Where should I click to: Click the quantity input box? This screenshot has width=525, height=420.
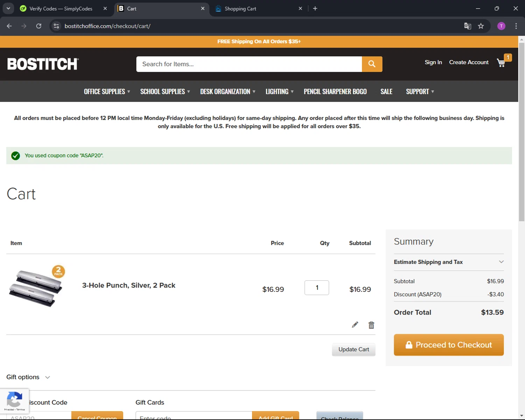tap(317, 288)
